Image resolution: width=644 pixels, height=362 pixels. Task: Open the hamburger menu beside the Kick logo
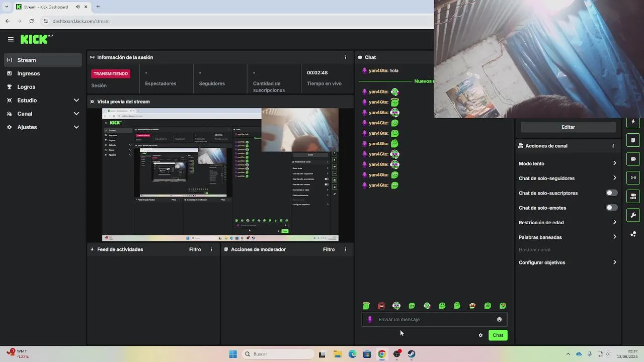[11, 39]
